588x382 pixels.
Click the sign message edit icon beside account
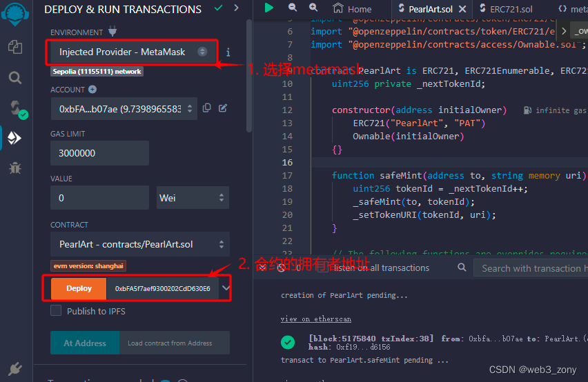pos(223,108)
